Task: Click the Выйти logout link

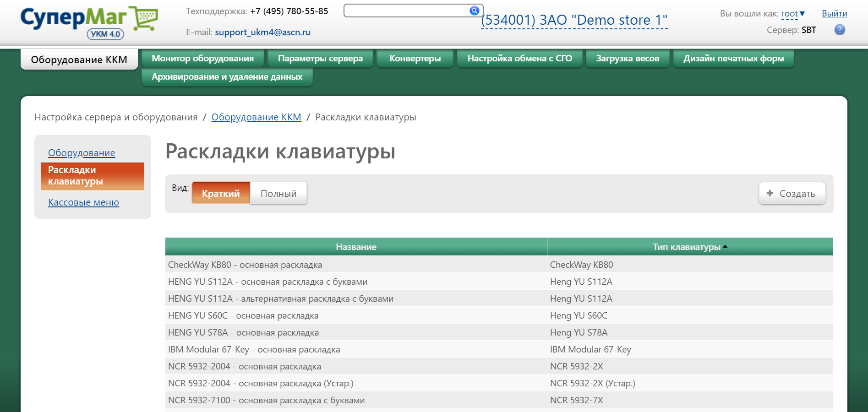Action: click(x=834, y=14)
